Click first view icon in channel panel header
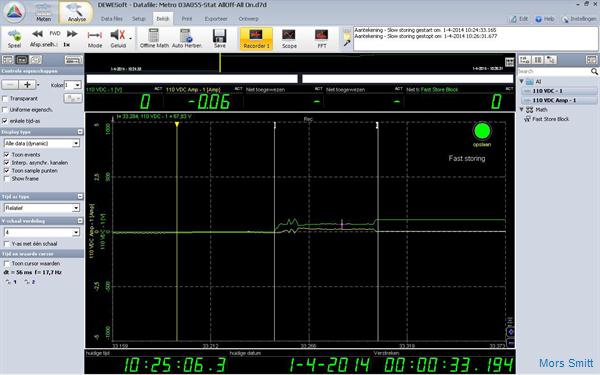Screen dimensions: 600x375 525,60
